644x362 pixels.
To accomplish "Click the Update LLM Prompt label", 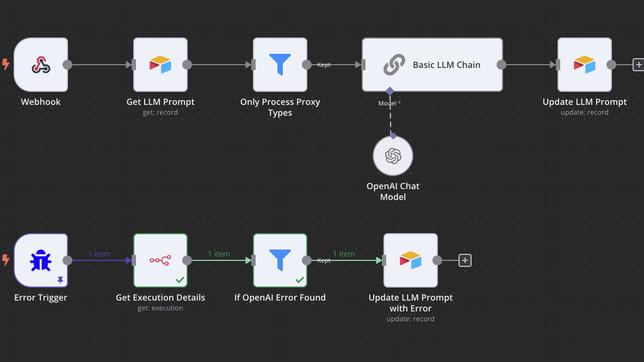I will pos(585,102).
